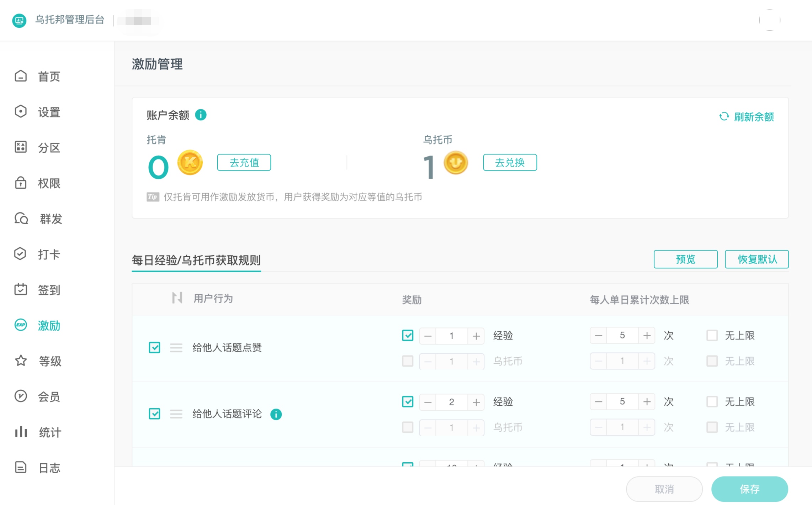Click the gold 托肯 K coin icon

[x=190, y=163]
